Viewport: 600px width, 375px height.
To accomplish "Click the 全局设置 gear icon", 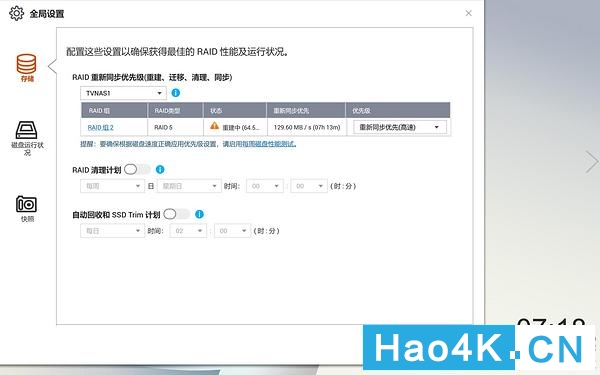I will coord(16,14).
